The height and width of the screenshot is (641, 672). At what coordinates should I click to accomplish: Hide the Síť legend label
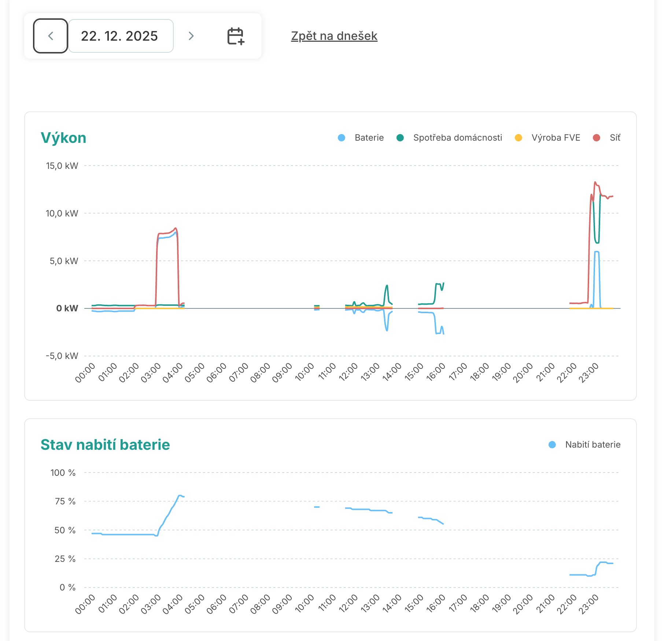(615, 138)
